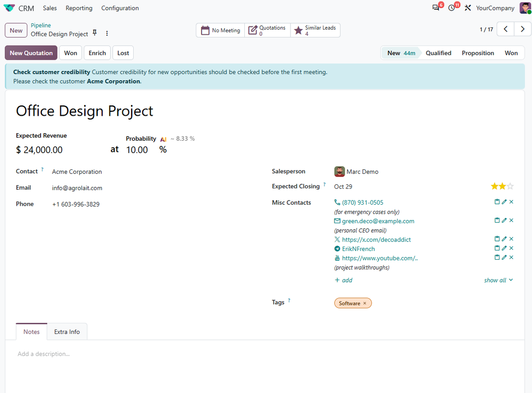
Task: Remove the (870) 931-0505 phone contact
Action: 511,202
